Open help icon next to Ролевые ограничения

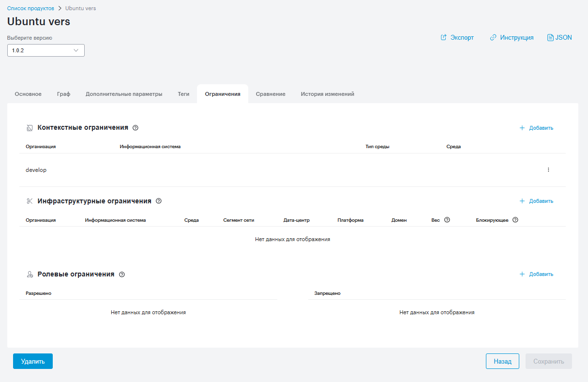tap(122, 274)
